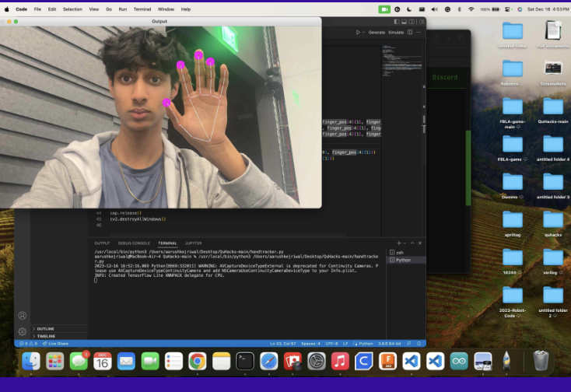Open the Code menu in menu bar
Screen dimensions: 571x392
pos(22,9)
